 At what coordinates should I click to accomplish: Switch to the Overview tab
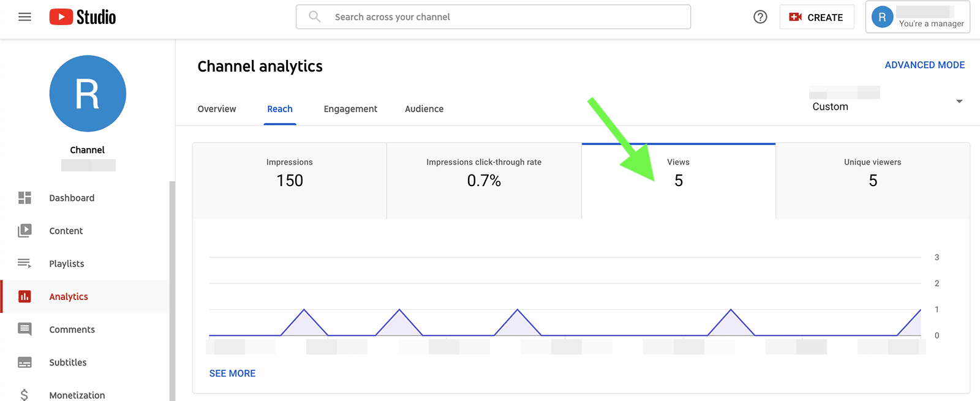tap(217, 109)
